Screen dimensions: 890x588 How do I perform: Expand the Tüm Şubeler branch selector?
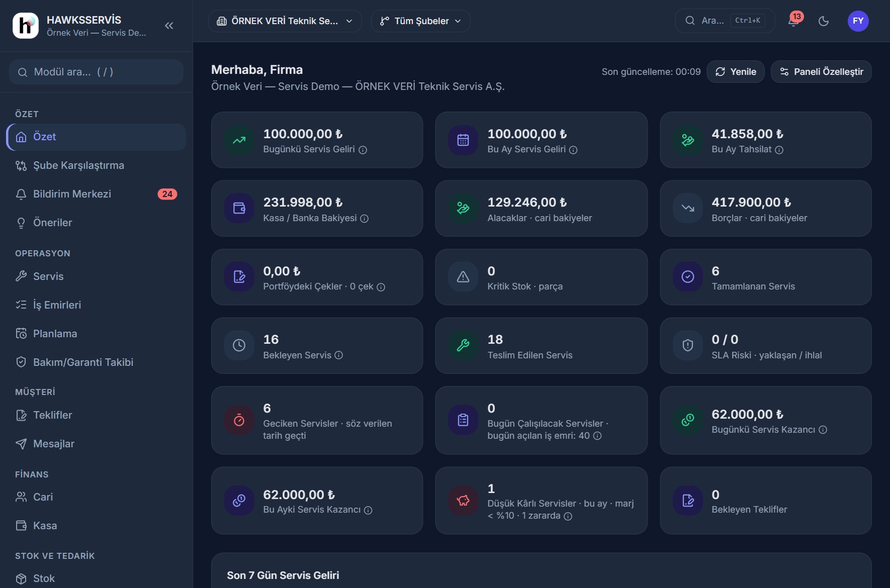(x=420, y=21)
